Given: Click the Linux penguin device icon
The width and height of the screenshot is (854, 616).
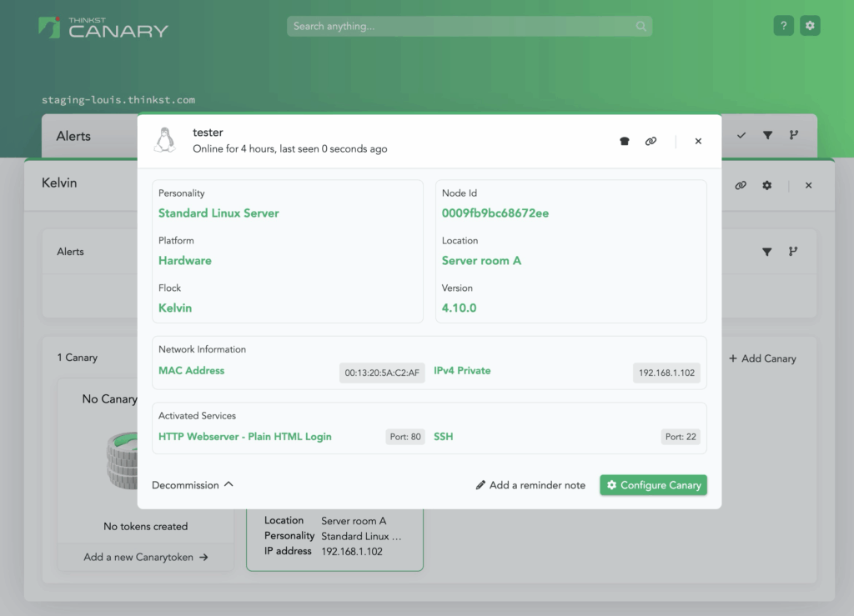Looking at the screenshot, I should point(165,140).
